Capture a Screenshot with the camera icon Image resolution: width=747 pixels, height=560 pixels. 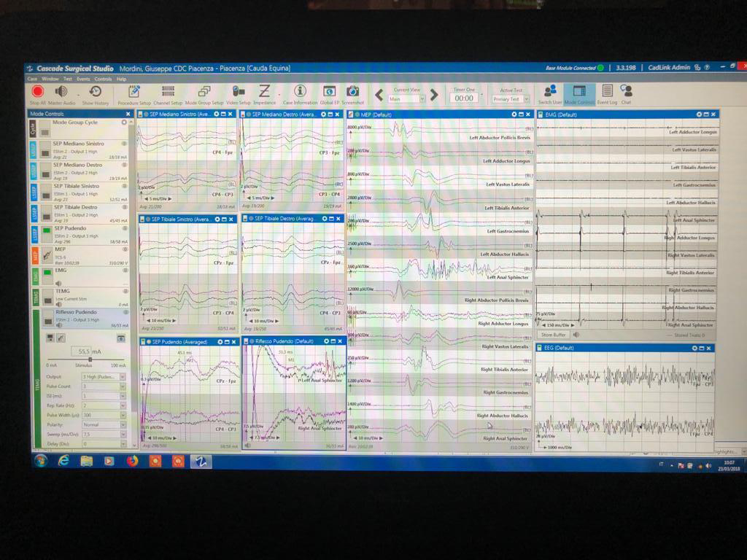(x=352, y=93)
